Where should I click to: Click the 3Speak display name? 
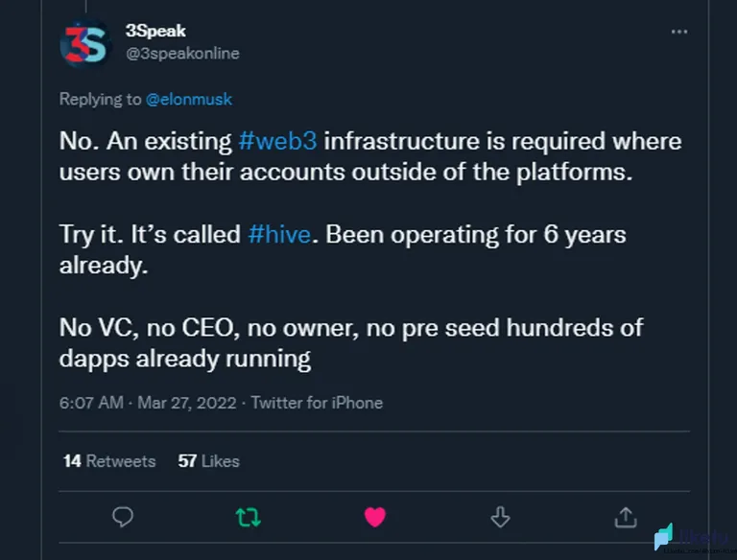[155, 31]
